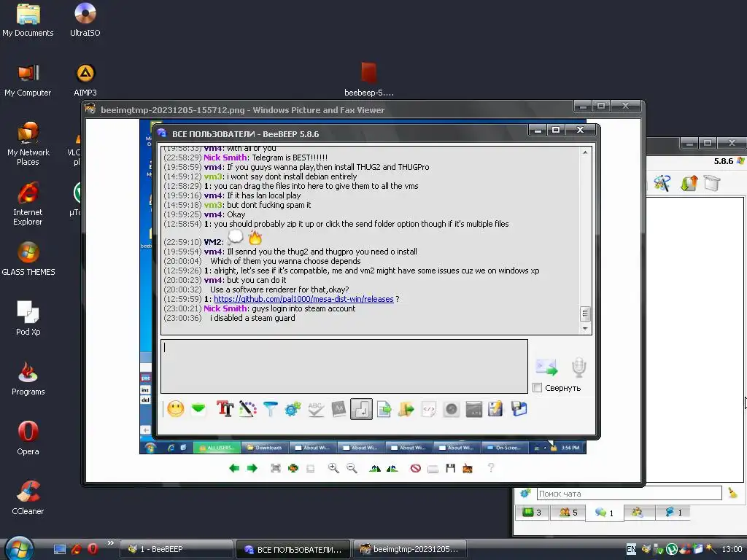Focus the chat message input box
Viewport: 747px width, 560px height.
[x=344, y=366]
